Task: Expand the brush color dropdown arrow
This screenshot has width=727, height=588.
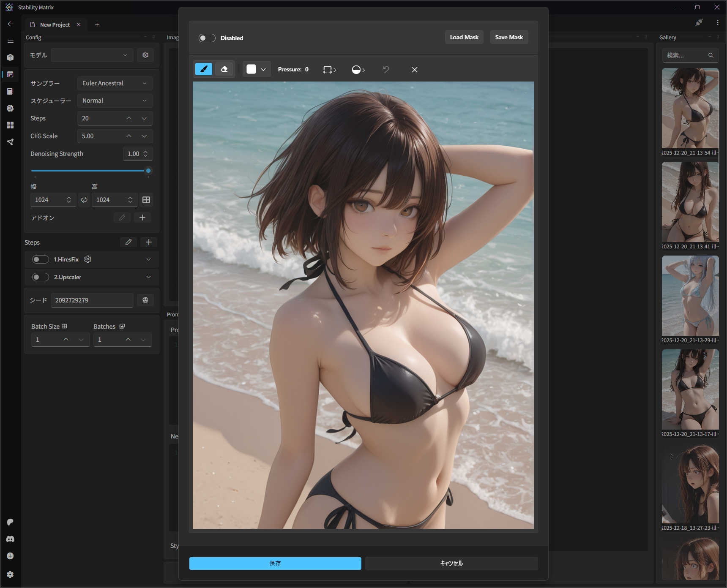Action: coord(263,70)
